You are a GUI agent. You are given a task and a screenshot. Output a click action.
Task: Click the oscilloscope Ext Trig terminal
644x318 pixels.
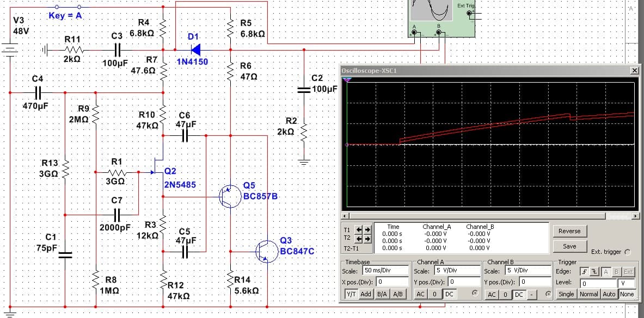point(469,14)
